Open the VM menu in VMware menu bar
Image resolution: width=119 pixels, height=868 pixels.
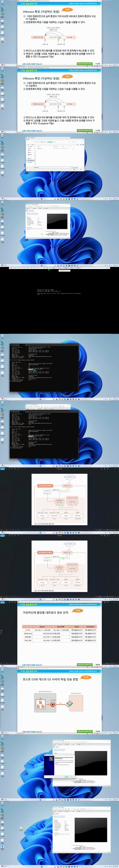[x=34, y=206]
